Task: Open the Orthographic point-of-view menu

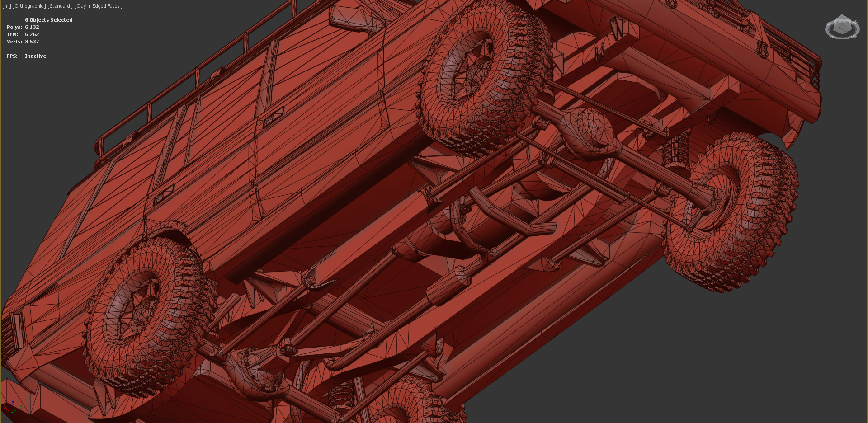Action: click(29, 6)
